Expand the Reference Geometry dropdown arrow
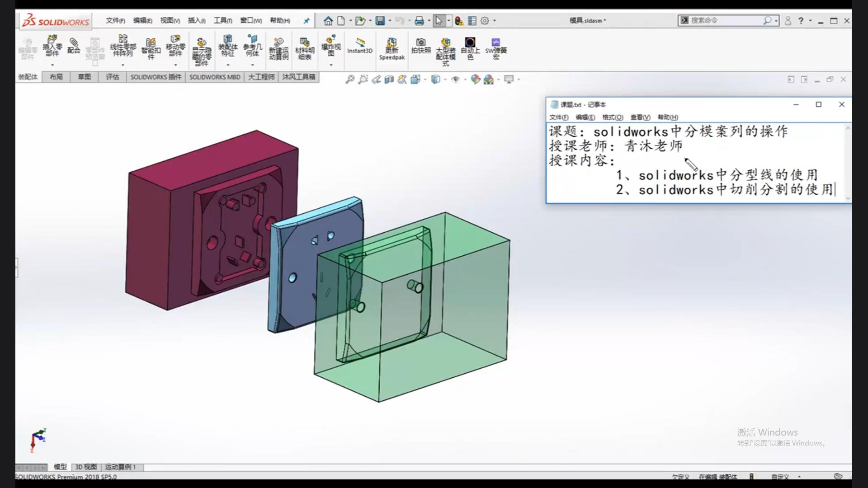The width and height of the screenshot is (868, 488). pos(252,65)
